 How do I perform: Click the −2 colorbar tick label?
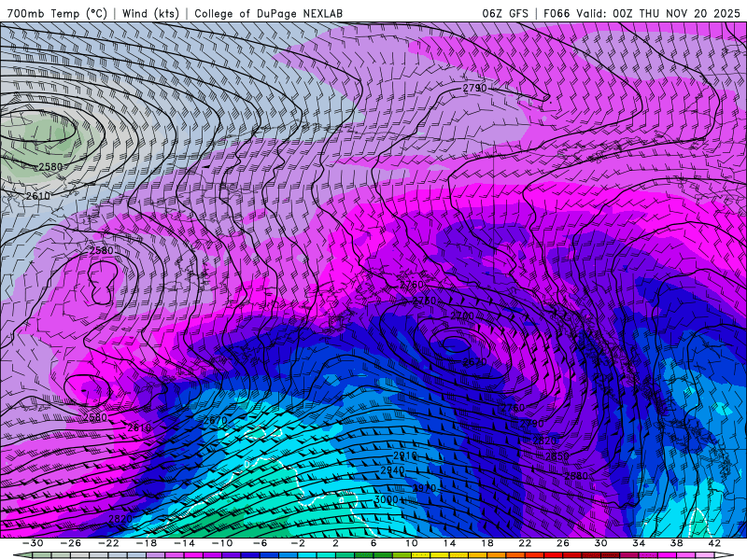tap(298, 543)
